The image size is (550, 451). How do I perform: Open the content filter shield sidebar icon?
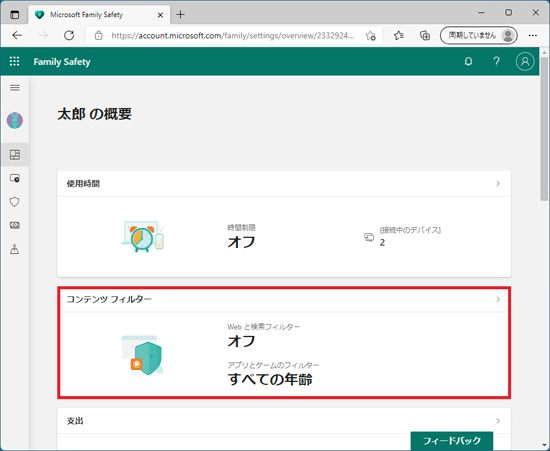click(x=15, y=202)
